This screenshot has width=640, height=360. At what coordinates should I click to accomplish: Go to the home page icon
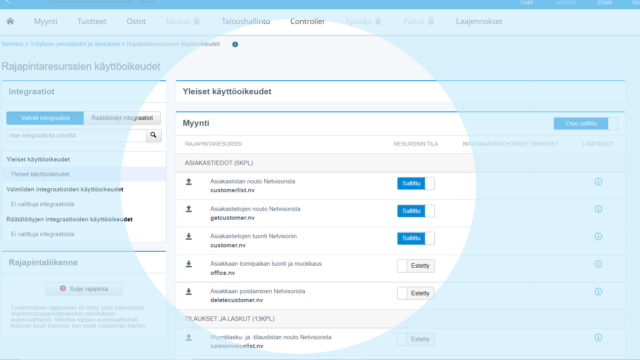(10, 21)
